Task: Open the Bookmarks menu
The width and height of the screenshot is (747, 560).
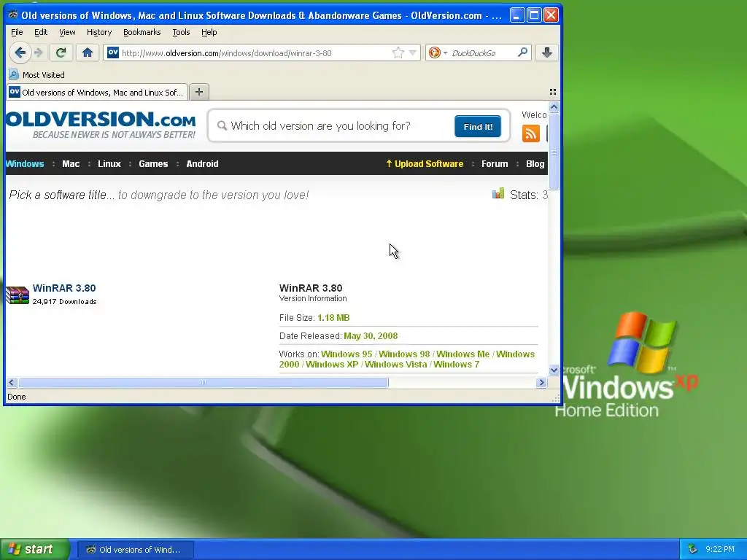Action: [142, 32]
